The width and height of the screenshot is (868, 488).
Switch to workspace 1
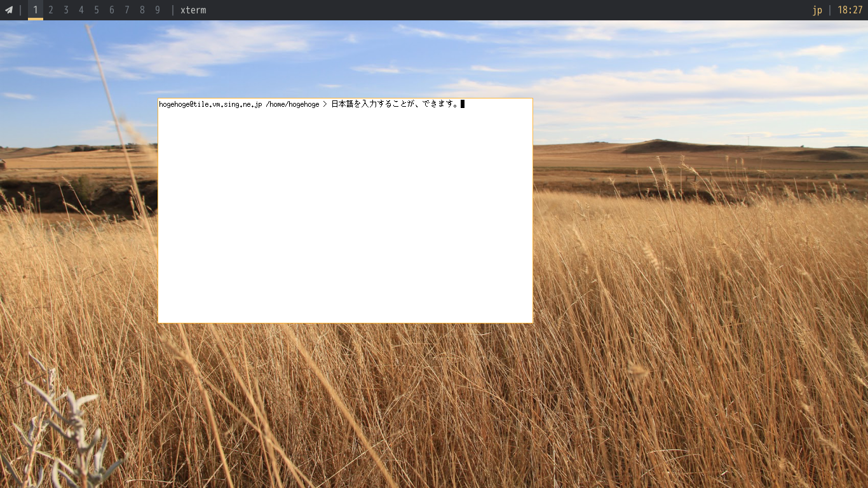[36, 10]
